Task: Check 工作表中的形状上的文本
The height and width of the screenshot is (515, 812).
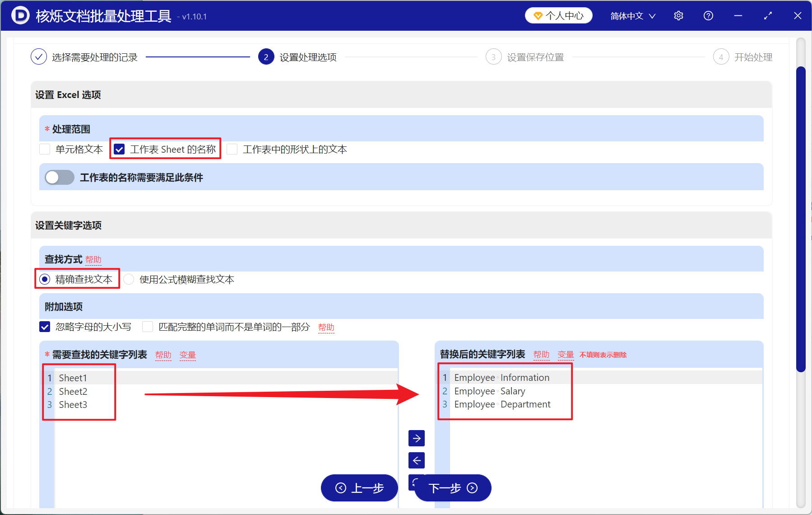Action: (232, 149)
